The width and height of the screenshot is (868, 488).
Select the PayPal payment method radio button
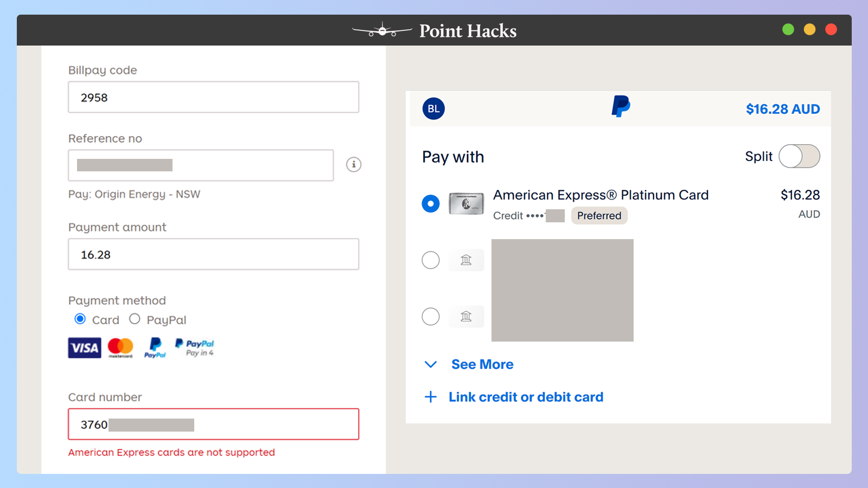(135, 319)
